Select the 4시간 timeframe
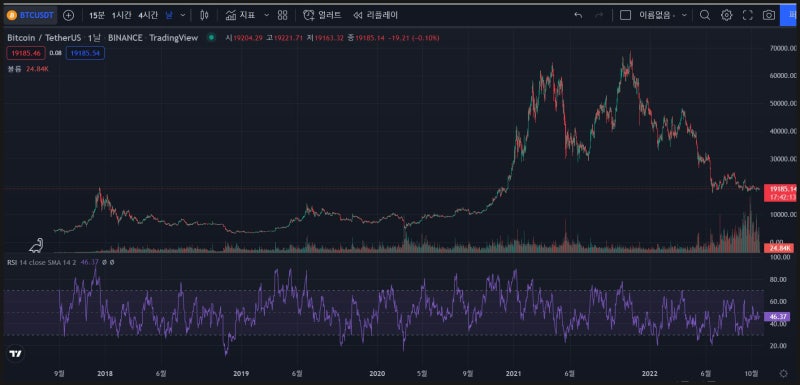The image size is (800, 385). tap(148, 15)
